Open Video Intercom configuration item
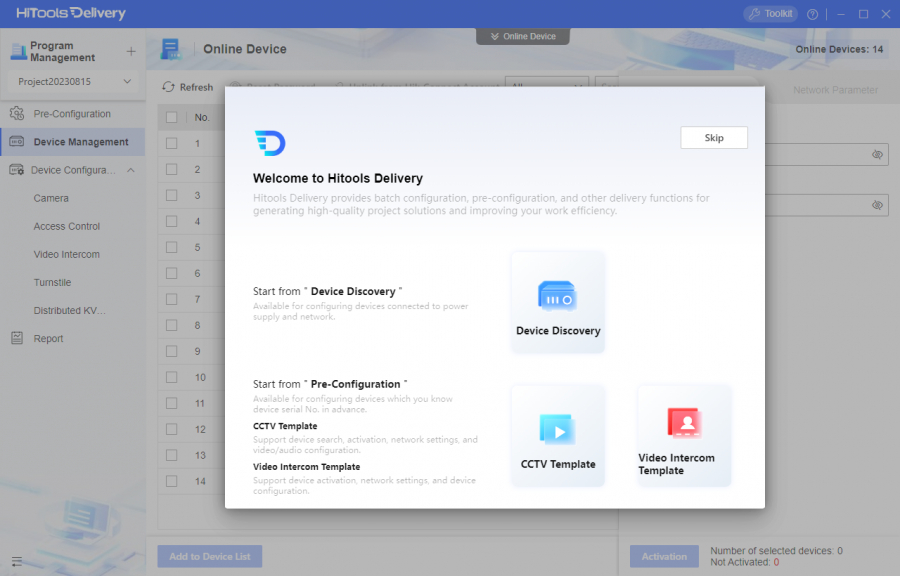The image size is (900, 576). pos(67,254)
